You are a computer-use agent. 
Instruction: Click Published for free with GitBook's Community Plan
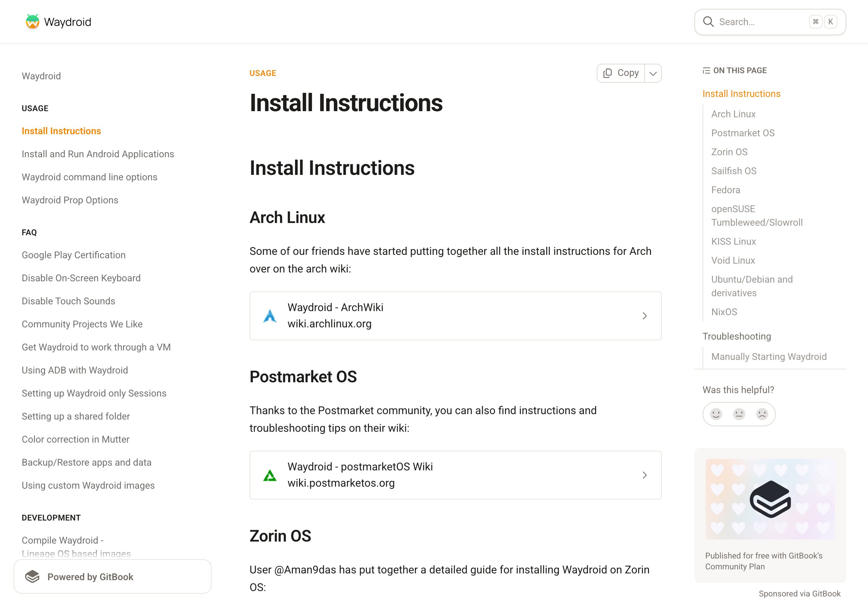(764, 561)
